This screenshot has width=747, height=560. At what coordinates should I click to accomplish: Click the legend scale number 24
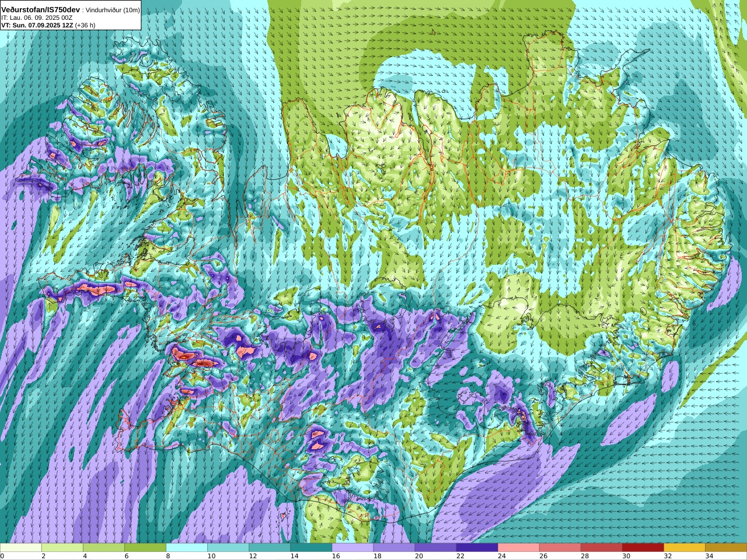[x=501, y=556]
